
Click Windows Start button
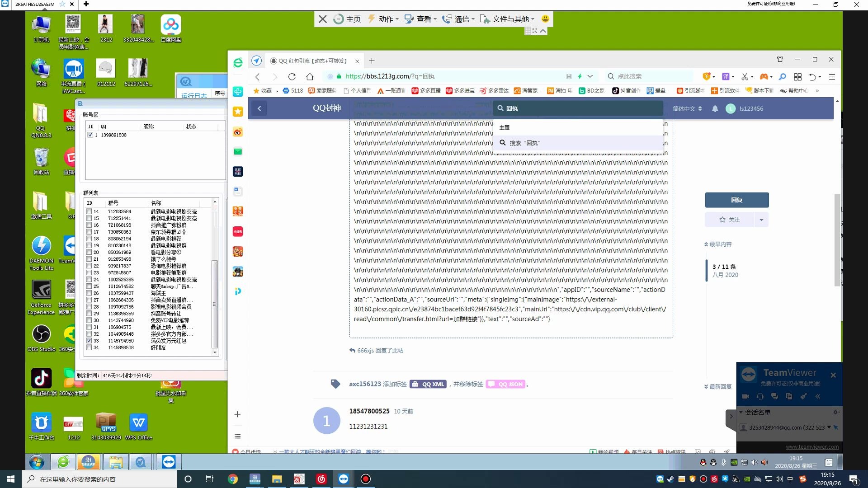(x=11, y=479)
